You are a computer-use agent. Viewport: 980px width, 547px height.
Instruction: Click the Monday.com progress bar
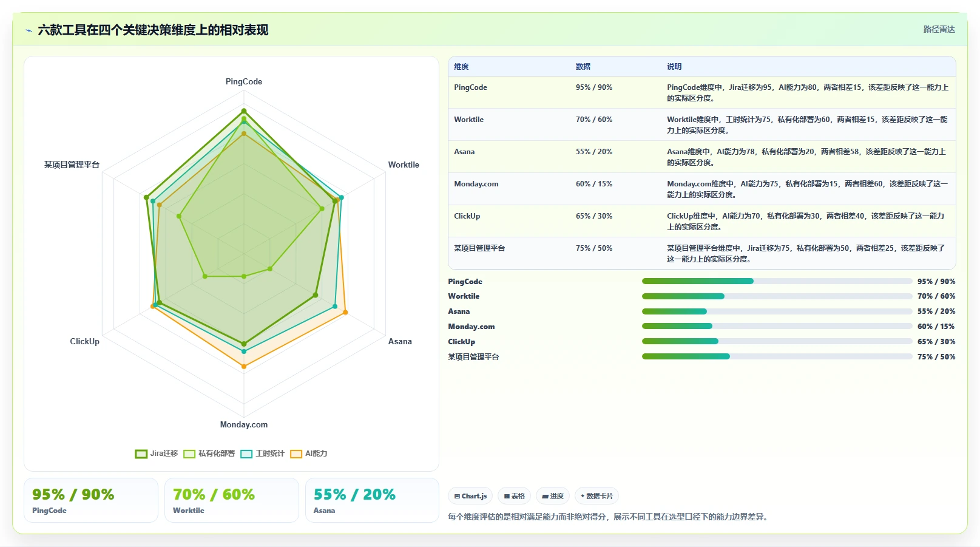tap(777, 327)
